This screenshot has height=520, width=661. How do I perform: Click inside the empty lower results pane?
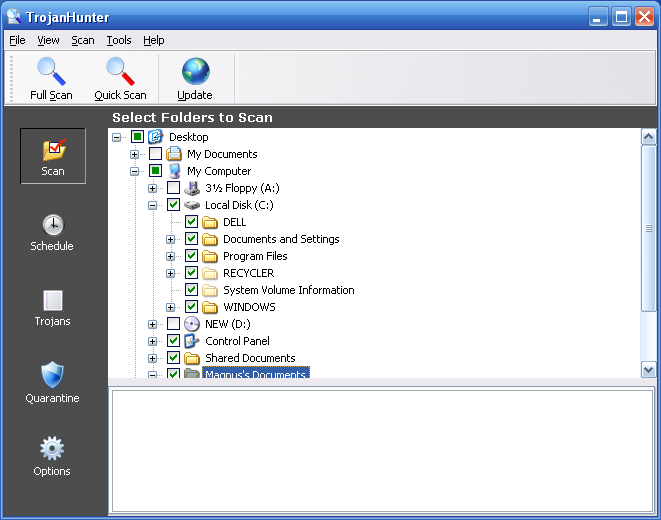(x=382, y=451)
